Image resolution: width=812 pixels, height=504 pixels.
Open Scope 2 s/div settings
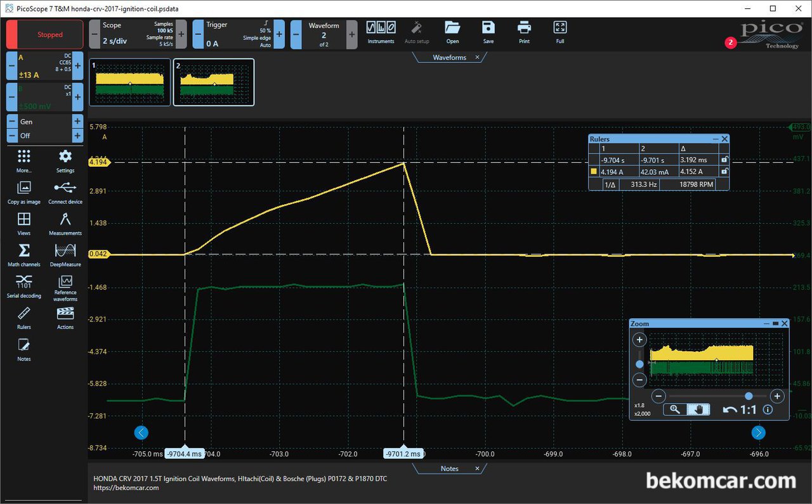(138, 34)
